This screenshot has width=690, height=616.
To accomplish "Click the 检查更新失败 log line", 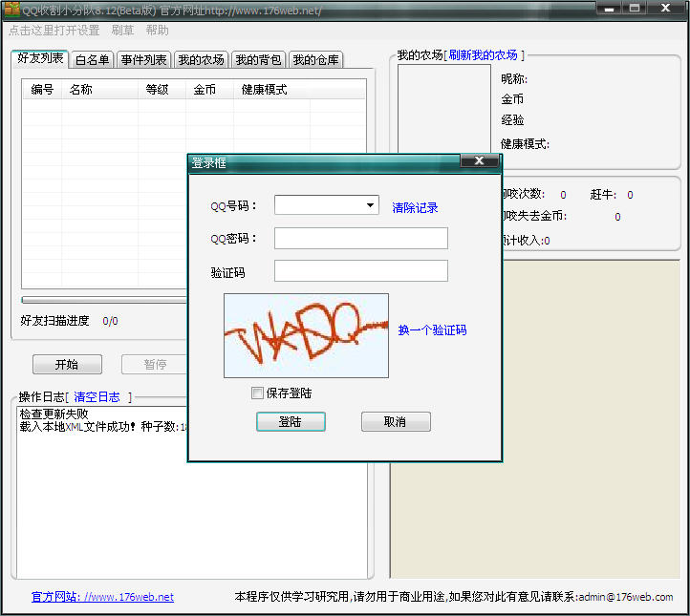I will point(54,414).
